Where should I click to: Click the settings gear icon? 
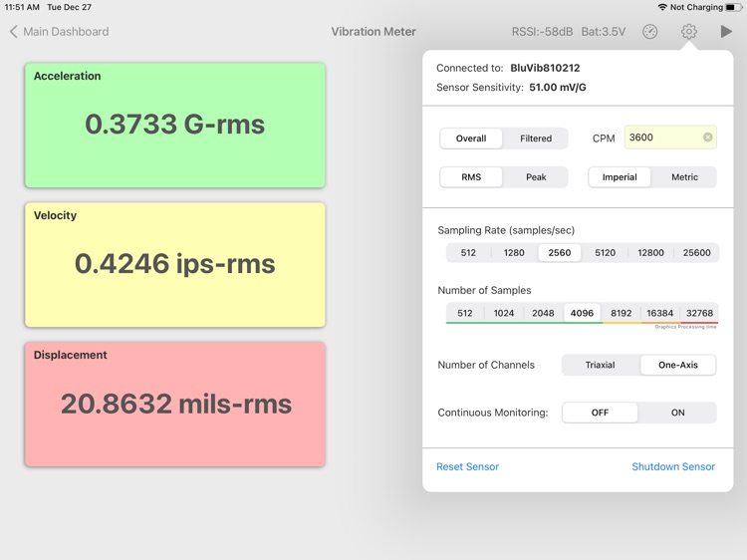click(688, 32)
